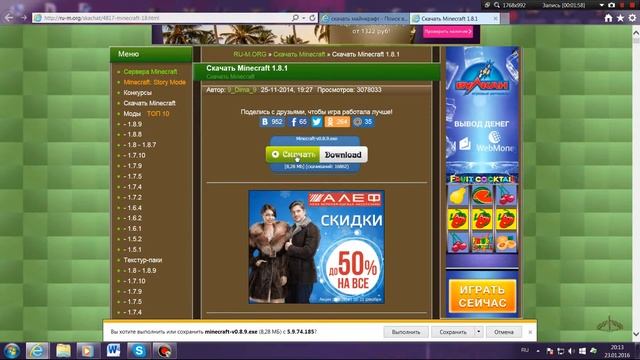
Task: Open ТОП 10 mods link
Action: [x=158, y=114]
